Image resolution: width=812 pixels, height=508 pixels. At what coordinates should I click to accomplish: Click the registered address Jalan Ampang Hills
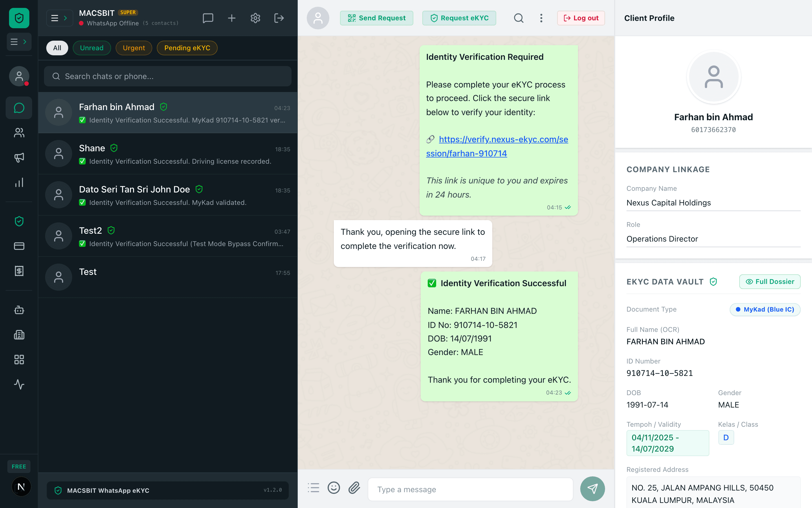(713, 494)
